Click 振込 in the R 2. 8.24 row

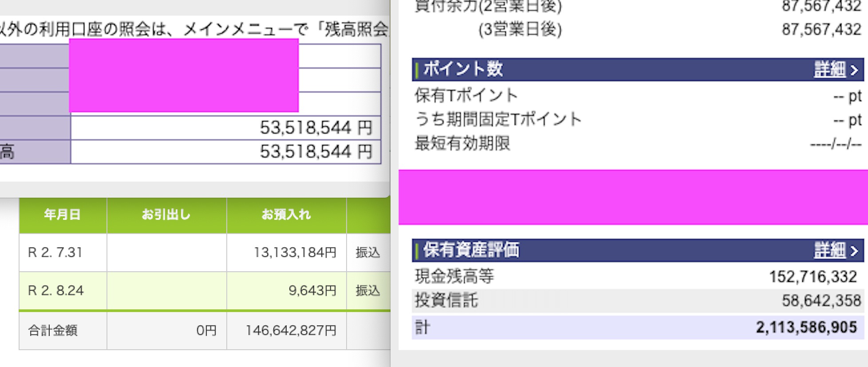[x=368, y=291]
